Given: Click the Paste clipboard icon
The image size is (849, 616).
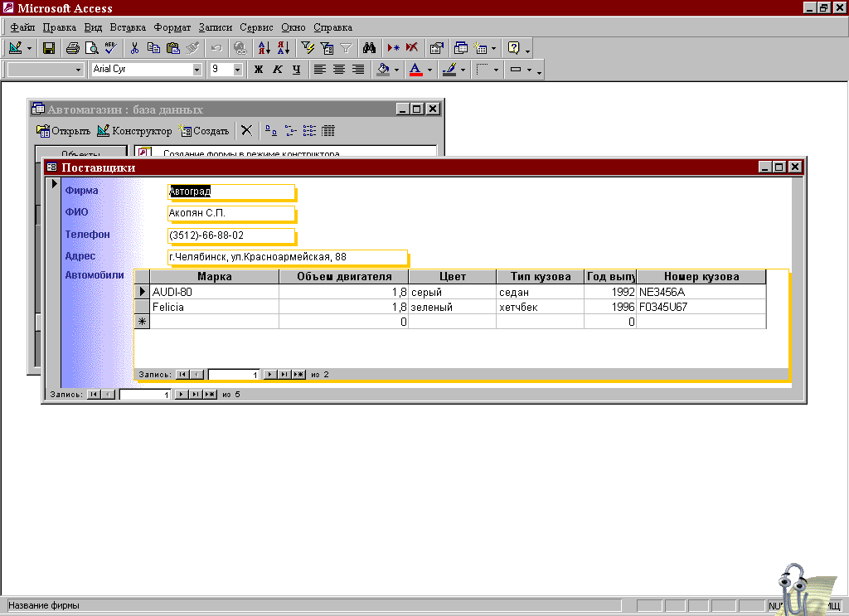Looking at the screenshot, I should [173, 48].
